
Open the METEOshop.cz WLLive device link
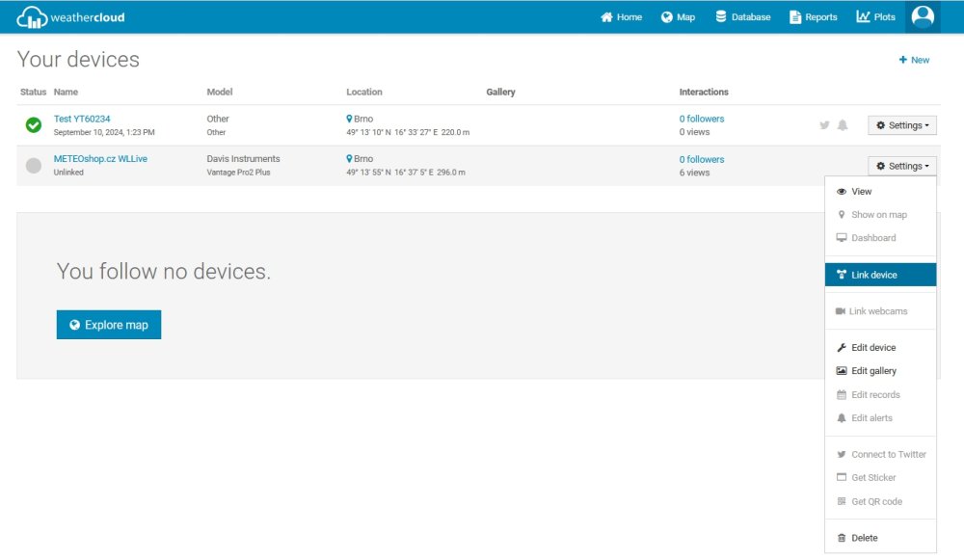100,159
